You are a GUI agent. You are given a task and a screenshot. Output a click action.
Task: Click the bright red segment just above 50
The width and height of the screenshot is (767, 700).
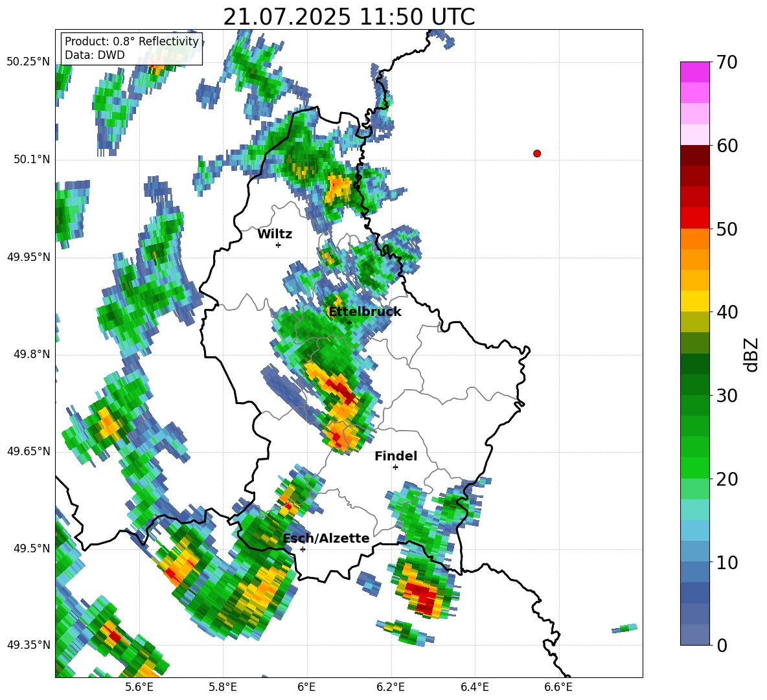pyautogui.click(x=694, y=218)
